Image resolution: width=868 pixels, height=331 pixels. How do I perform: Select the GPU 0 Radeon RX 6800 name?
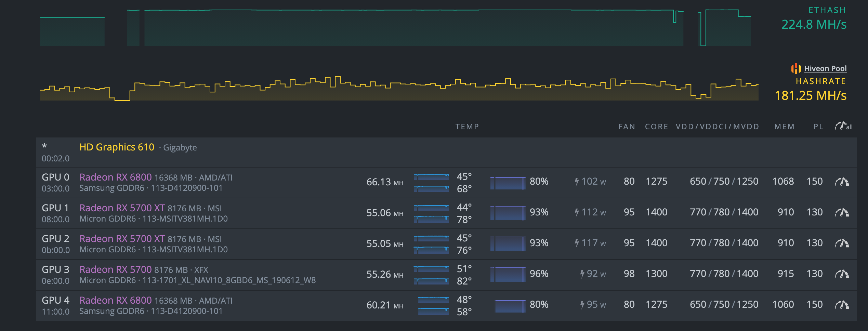point(115,177)
